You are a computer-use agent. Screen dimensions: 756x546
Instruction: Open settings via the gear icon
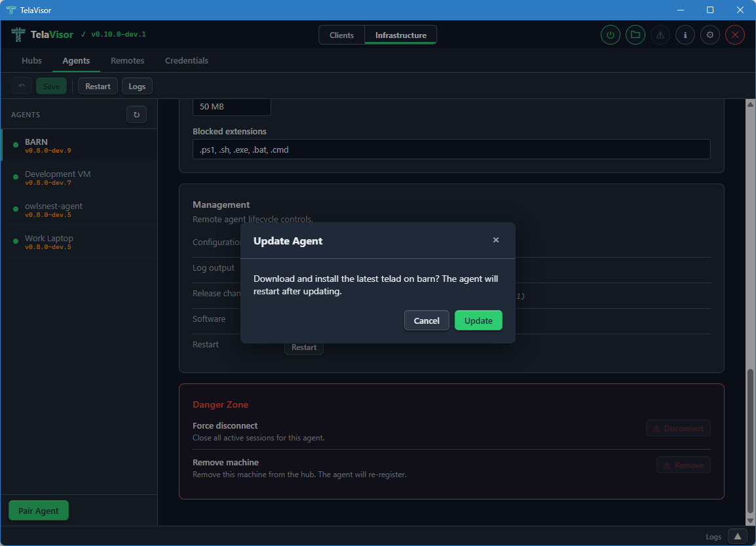pyautogui.click(x=709, y=35)
